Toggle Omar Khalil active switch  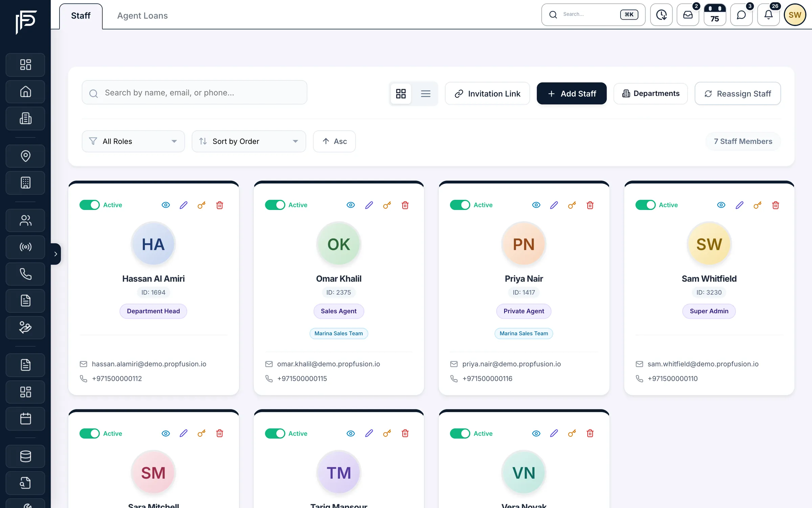coord(275,205)
